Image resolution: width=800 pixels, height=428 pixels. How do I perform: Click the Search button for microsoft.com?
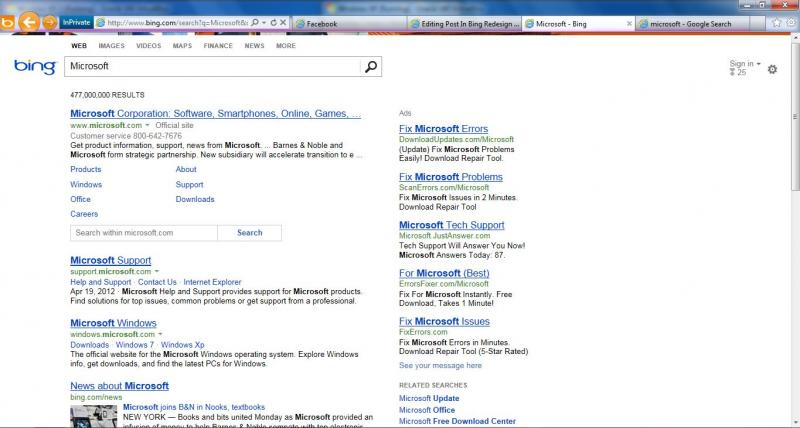249,233
